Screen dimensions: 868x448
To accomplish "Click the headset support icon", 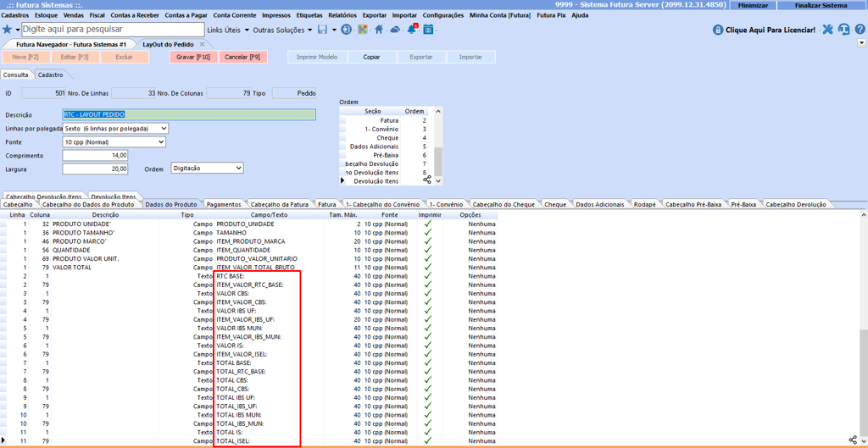I will point(843,30).
